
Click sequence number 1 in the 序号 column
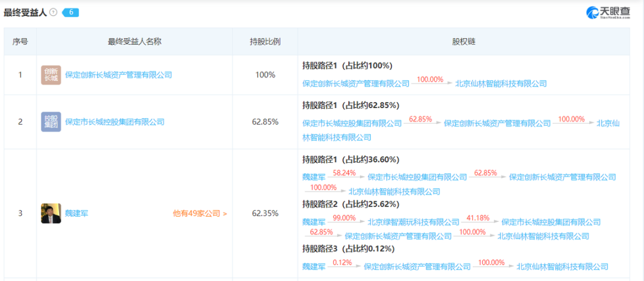click(20, 75)
